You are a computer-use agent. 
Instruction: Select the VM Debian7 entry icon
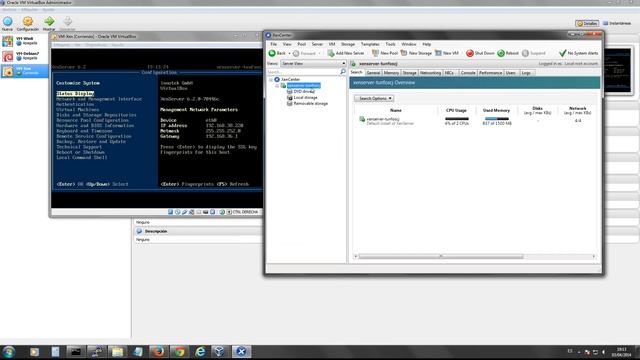pyautogui.click(x=8, y=56)
